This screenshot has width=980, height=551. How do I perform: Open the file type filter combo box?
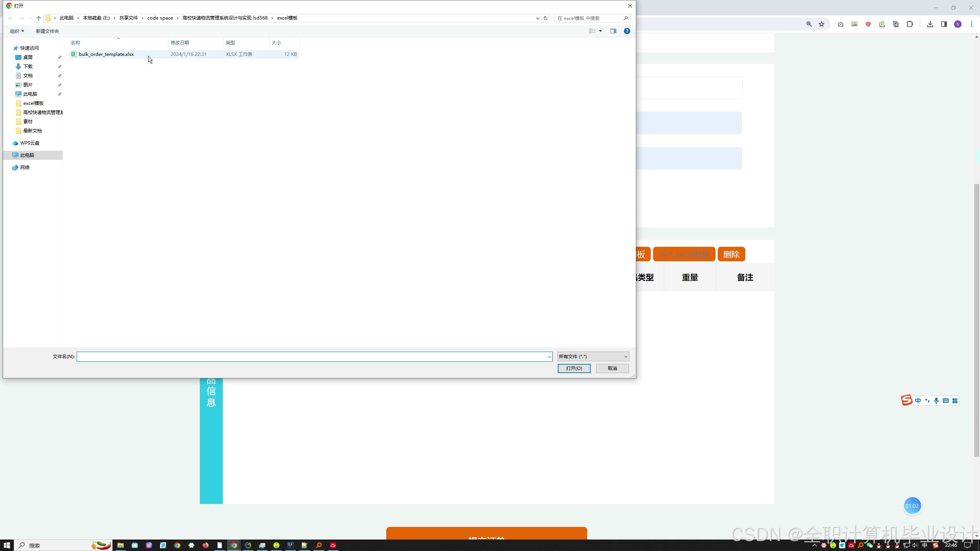coord(593,357)
